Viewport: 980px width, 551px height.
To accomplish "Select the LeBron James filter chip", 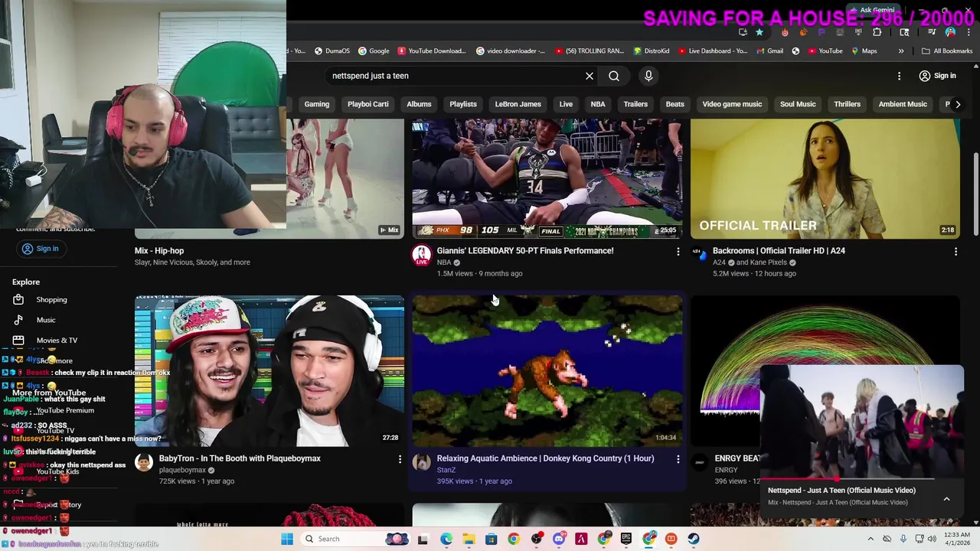I will click(x=518, y=104).
